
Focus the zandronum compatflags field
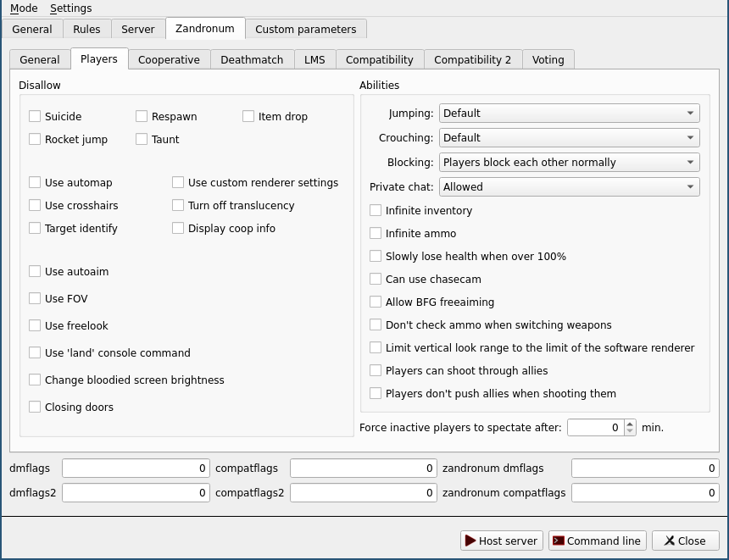tap(645, 492)
